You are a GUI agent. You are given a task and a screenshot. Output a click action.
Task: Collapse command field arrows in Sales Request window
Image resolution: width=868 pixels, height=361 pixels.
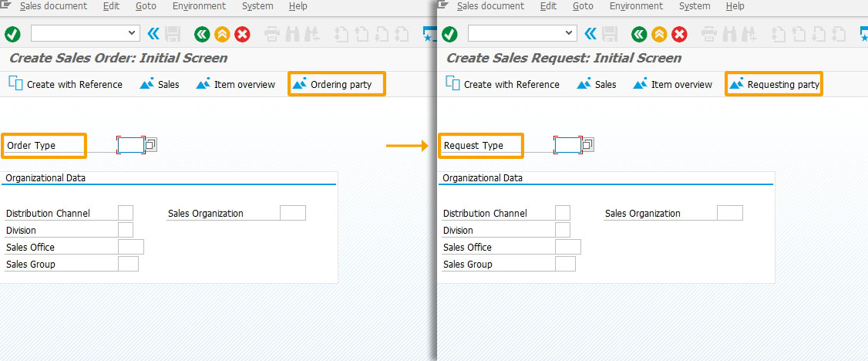coord(590,35)
